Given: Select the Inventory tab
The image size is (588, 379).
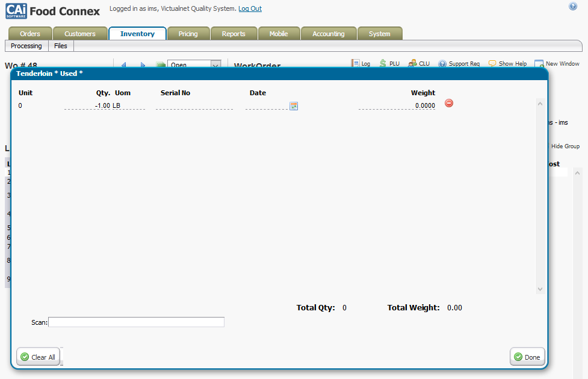Looking at the screenshot, I should click(x=137, y=33).
